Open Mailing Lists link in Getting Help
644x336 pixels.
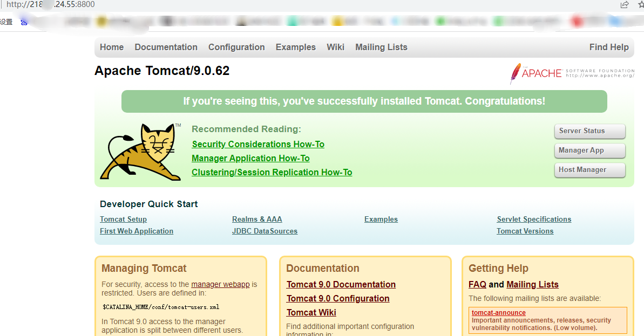click(532, 285)
